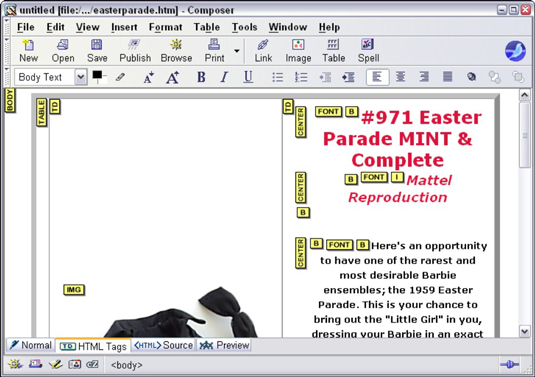Screen dimensions: 535x377
Task: Toggle underline formatting
Action: (x=248, y=77)
